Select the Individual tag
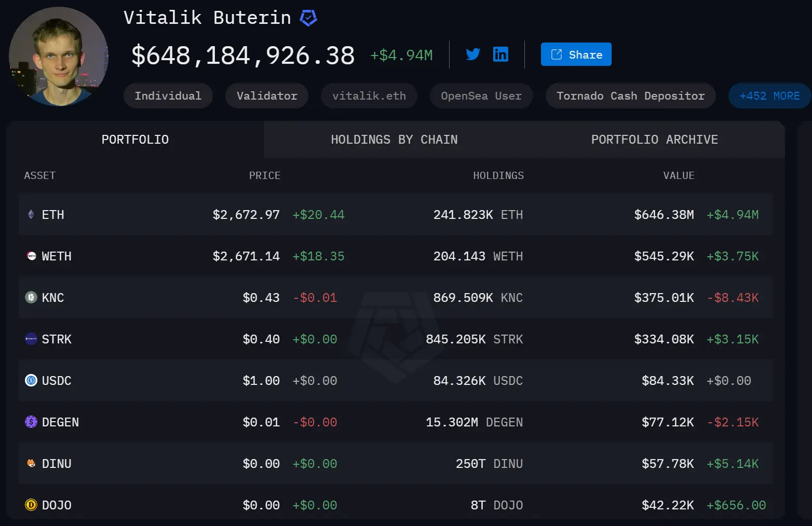812x526 pixels. click(x=168, y=96)
